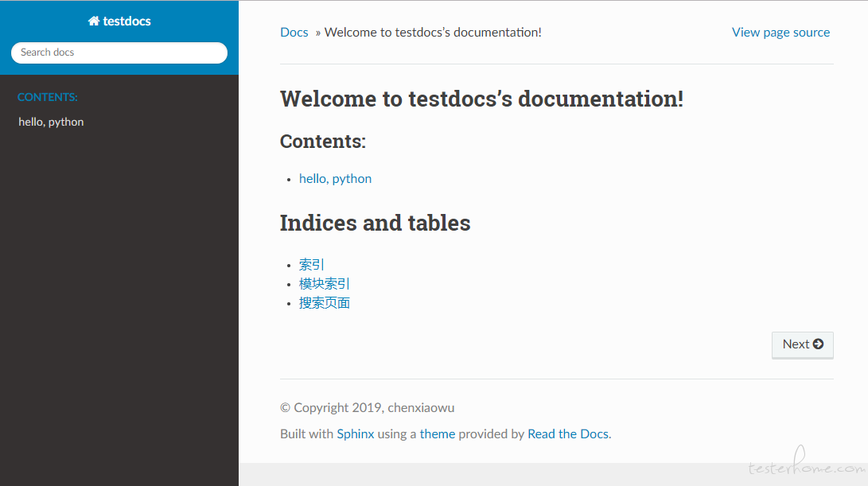Viewport: 868px width, 486px height.
Task: Open hello, python in the sidebar
Action: pyautogui.click(x=51, y=122)
